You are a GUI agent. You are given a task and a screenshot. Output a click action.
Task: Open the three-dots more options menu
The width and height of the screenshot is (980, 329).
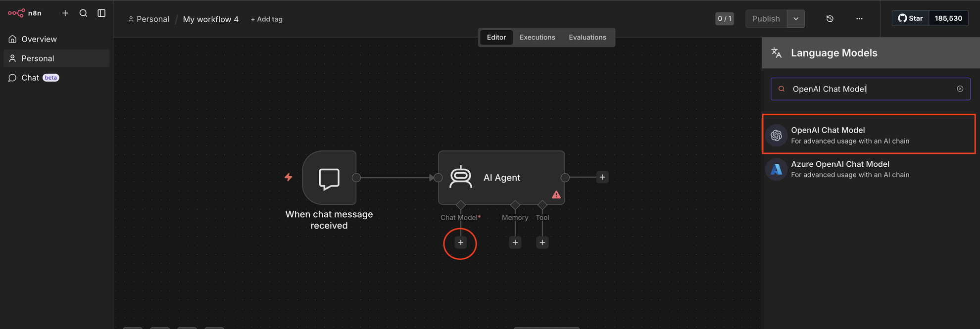(x=859, y=19)
